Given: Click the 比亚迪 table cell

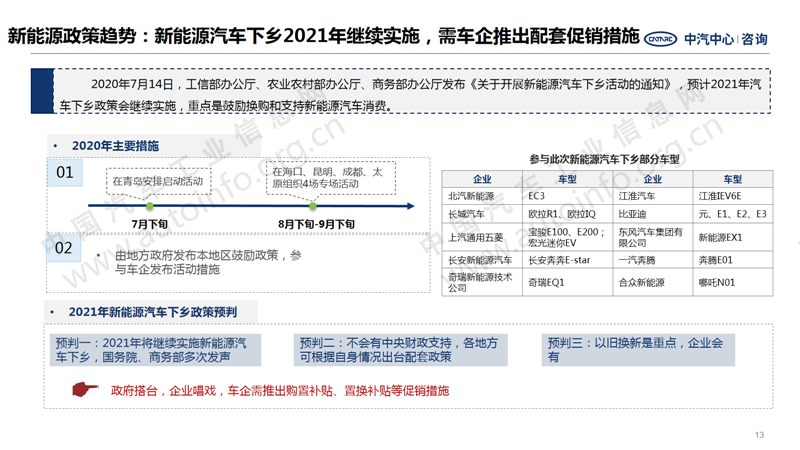Looking at the screenshot, I should point(653,214).
